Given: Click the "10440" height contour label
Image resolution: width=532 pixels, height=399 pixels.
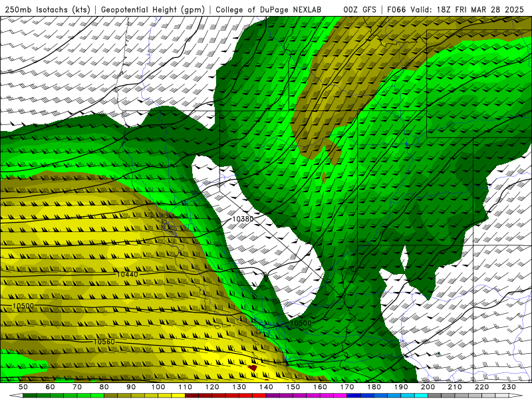Looking at the screenshot, I should point(127,274).
